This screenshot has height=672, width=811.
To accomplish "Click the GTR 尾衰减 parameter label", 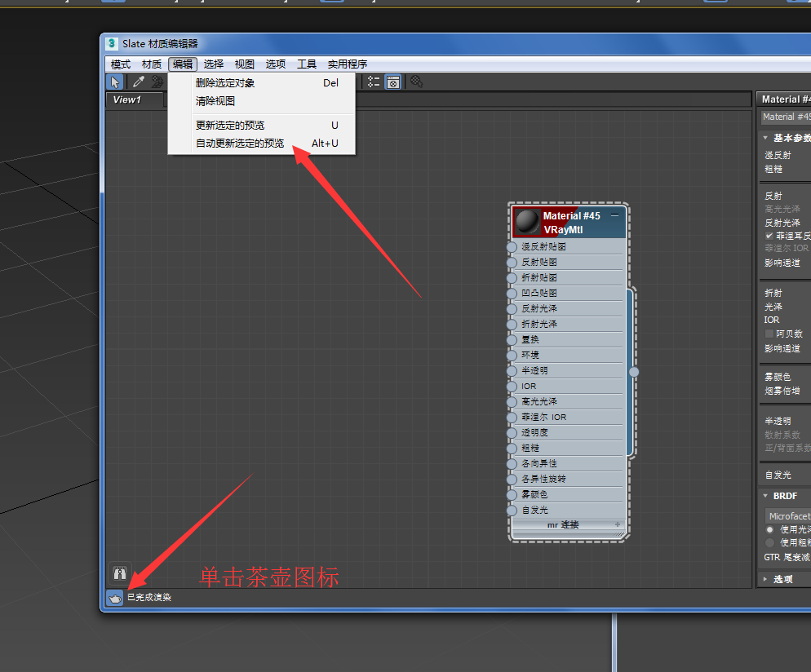I will (787, 557).
